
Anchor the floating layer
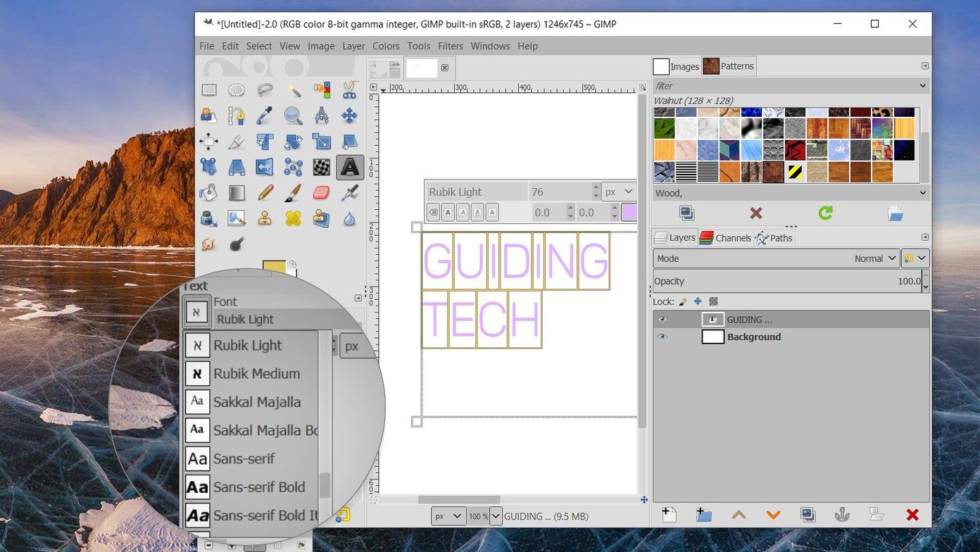coord(842,515)
